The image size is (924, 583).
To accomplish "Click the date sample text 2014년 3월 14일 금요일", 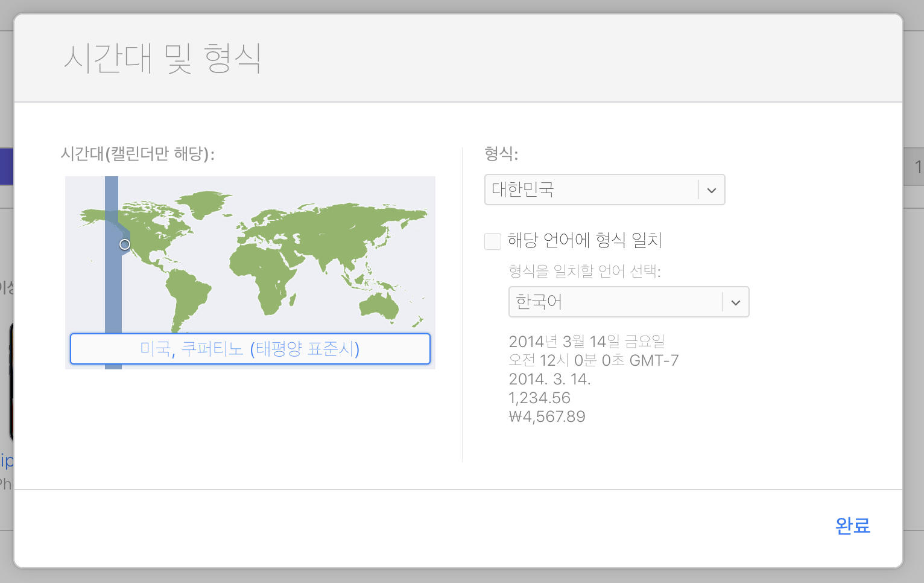I will click(586, 342).
